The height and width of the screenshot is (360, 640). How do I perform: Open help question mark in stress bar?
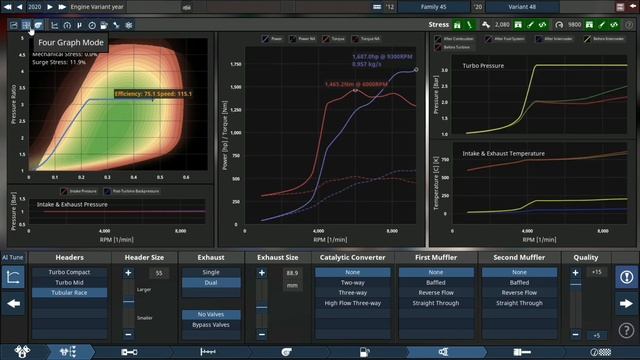click(629, 25)
